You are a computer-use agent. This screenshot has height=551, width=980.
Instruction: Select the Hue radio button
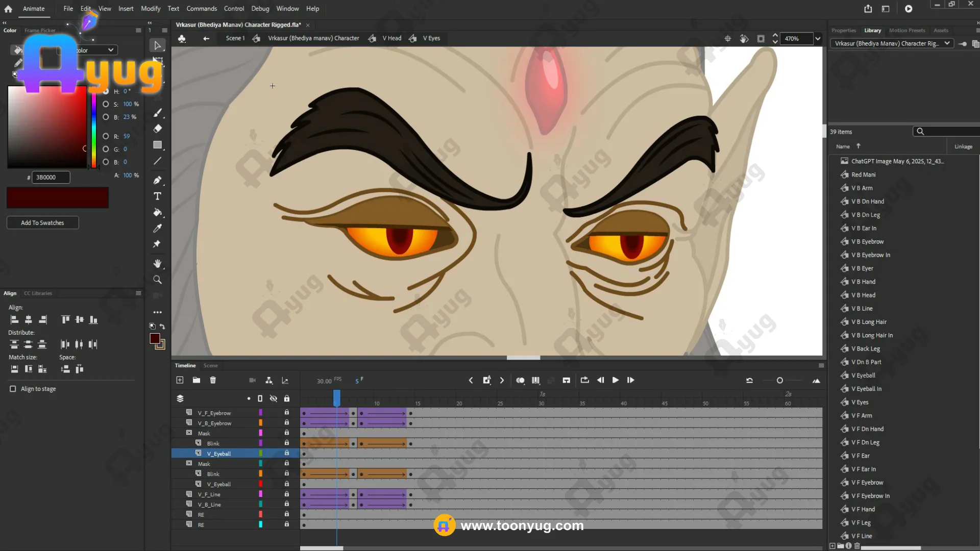click(106, 91)
